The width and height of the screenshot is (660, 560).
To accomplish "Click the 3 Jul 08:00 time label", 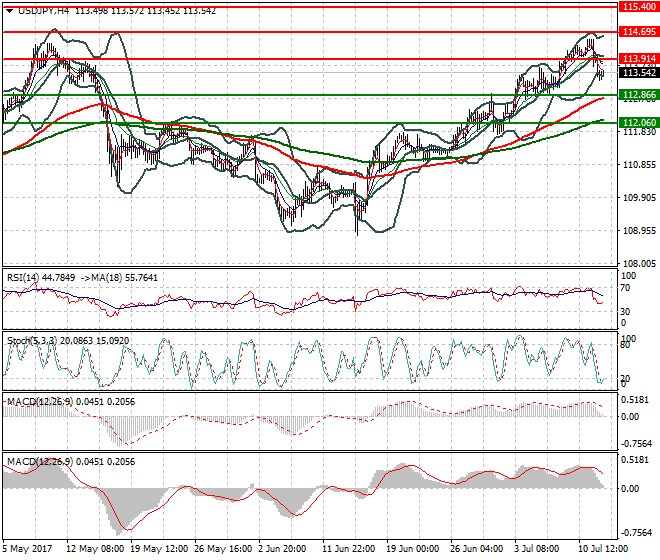I will [x=537, y=549].
